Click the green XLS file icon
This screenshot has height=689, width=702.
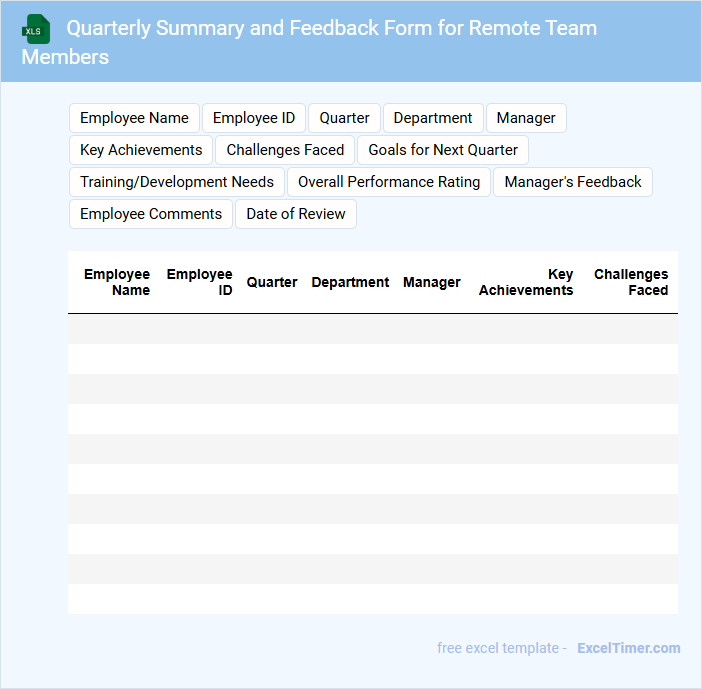pyautogui.click(x=36, y=29)
